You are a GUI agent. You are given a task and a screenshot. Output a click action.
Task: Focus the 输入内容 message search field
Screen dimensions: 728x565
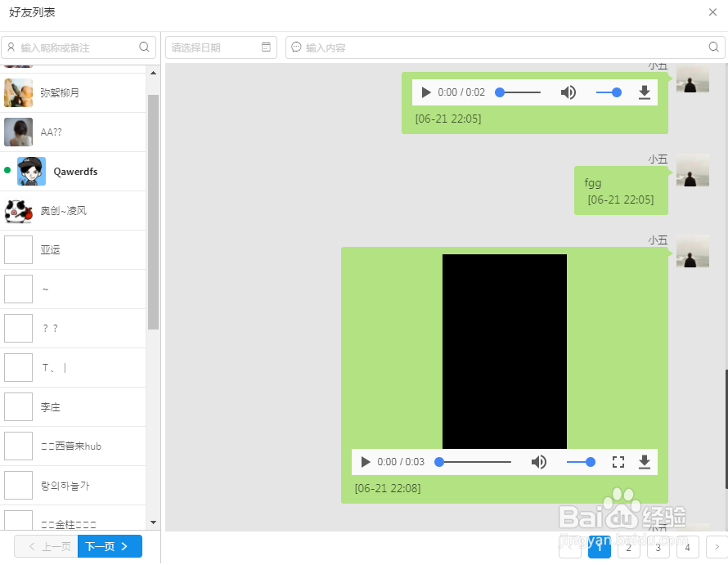pyautogui.click(x=506, y=47)
